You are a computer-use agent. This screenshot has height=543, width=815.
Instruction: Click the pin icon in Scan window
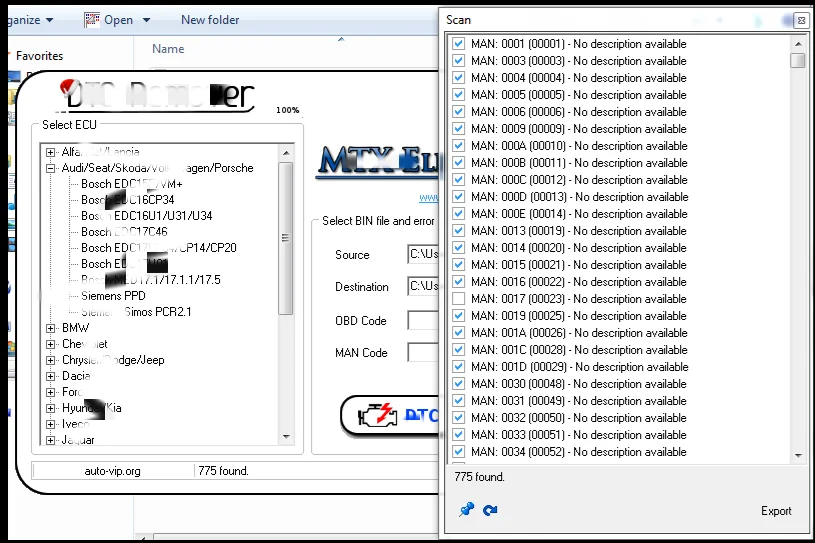pyautogui.click(x=467, y=509)
